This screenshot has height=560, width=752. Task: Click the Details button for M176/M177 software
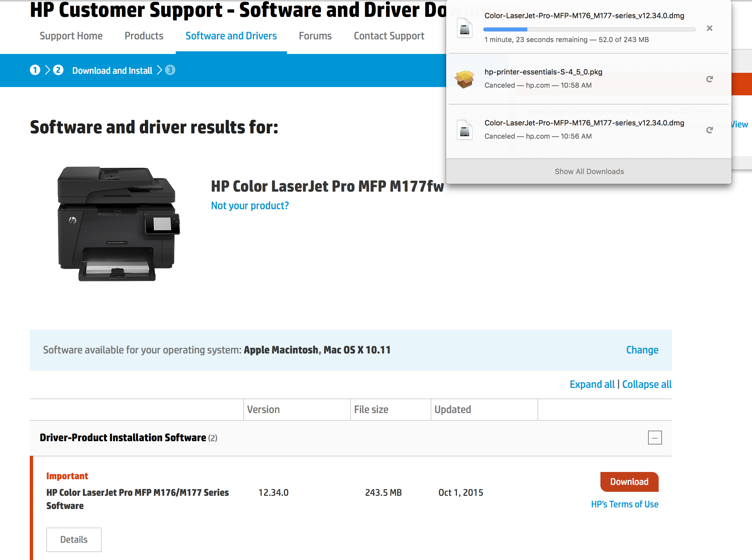pos(73,539)
